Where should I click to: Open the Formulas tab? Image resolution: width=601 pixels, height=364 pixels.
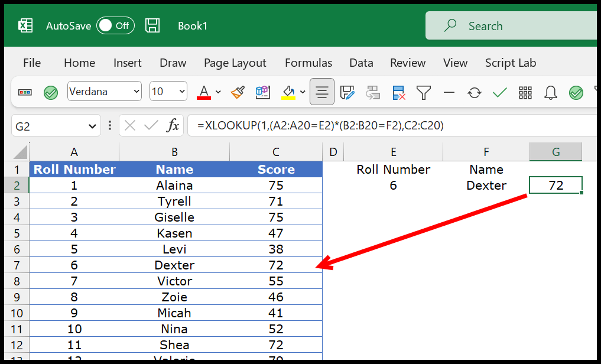(308, 63)
